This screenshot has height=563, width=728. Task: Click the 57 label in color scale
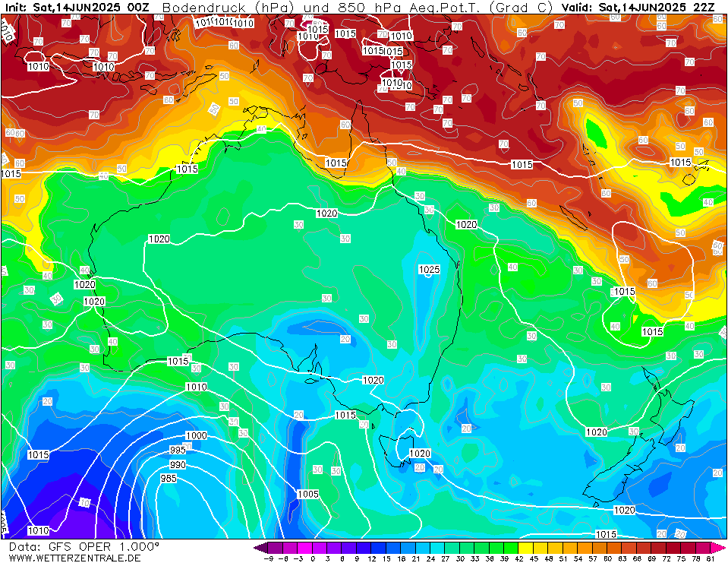(x=592, y=558)
